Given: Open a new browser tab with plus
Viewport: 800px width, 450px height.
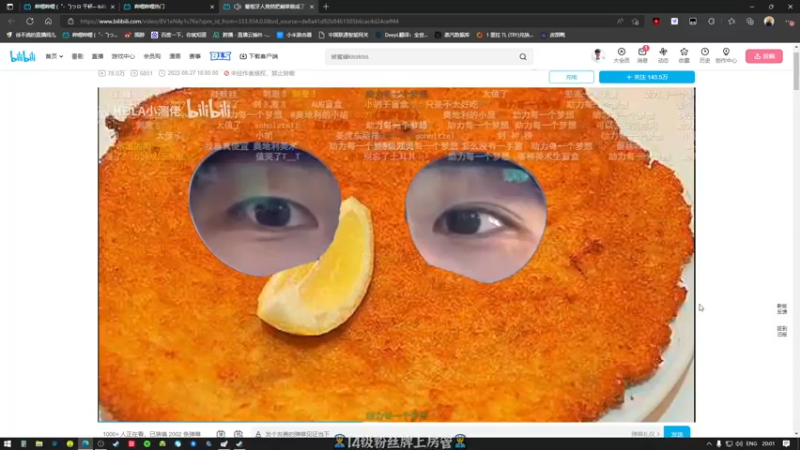Looking at the screenshot, I should point(326,7).
